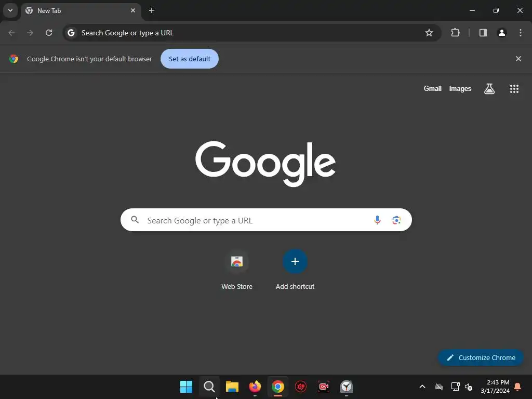Open the Google apps grid
This screenshot has height=399, width=532.
tap(514, 88)
